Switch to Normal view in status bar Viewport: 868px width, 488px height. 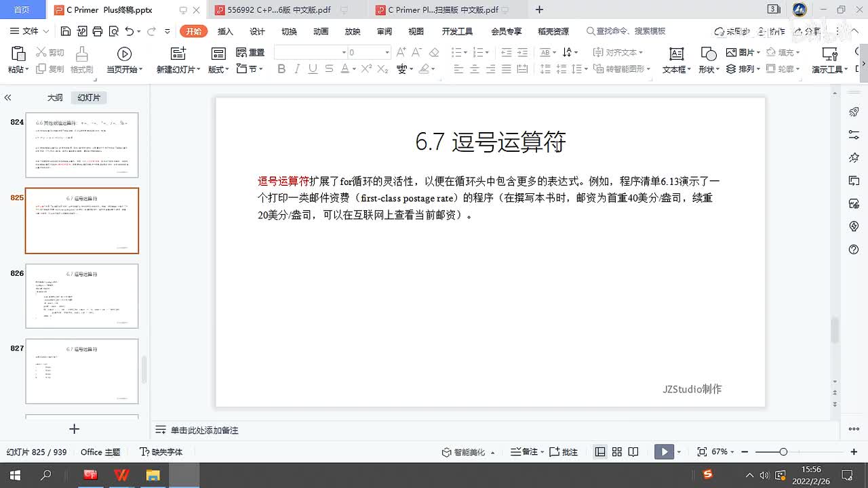point(600,451)
